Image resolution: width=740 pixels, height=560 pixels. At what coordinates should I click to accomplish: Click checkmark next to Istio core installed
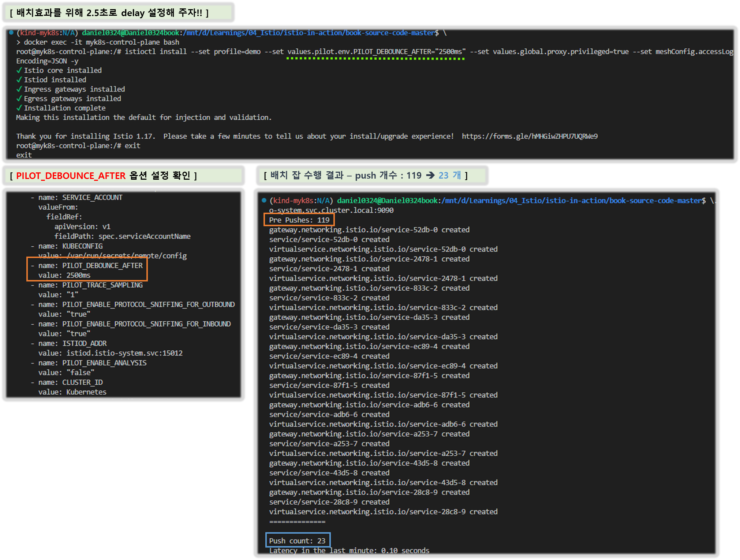click(19, 70)
